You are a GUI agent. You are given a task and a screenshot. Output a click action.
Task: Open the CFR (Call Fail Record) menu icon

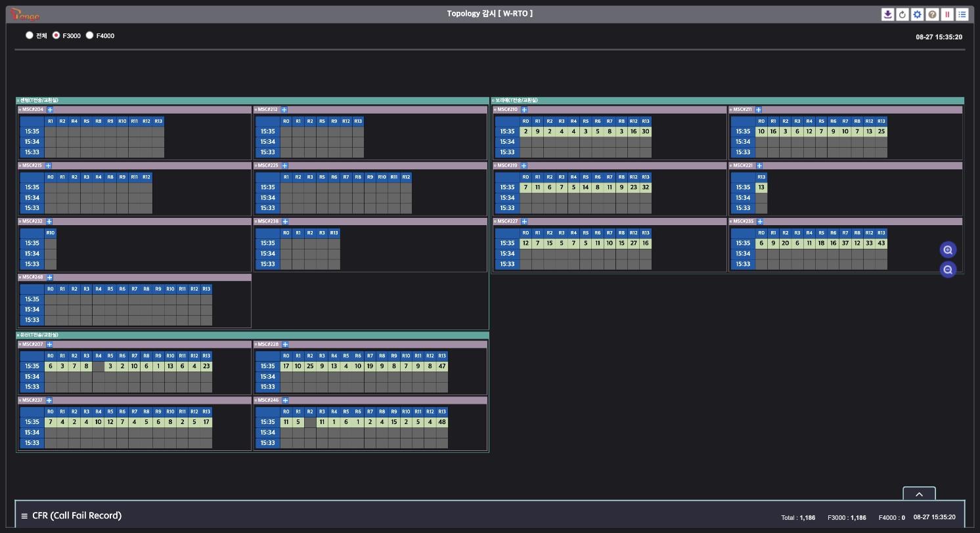coord(24,516)
